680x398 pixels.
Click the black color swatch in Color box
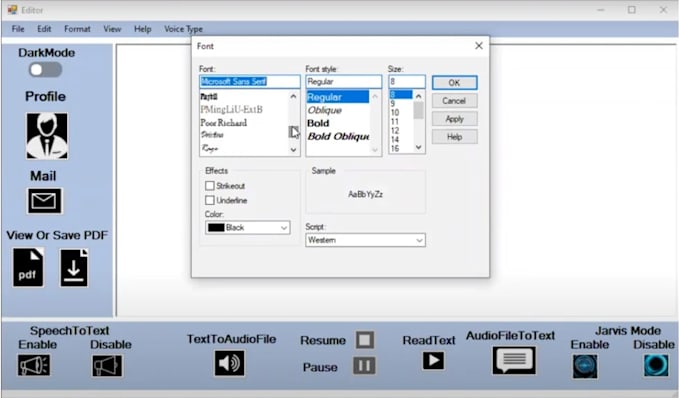click(x=216, y=228)
